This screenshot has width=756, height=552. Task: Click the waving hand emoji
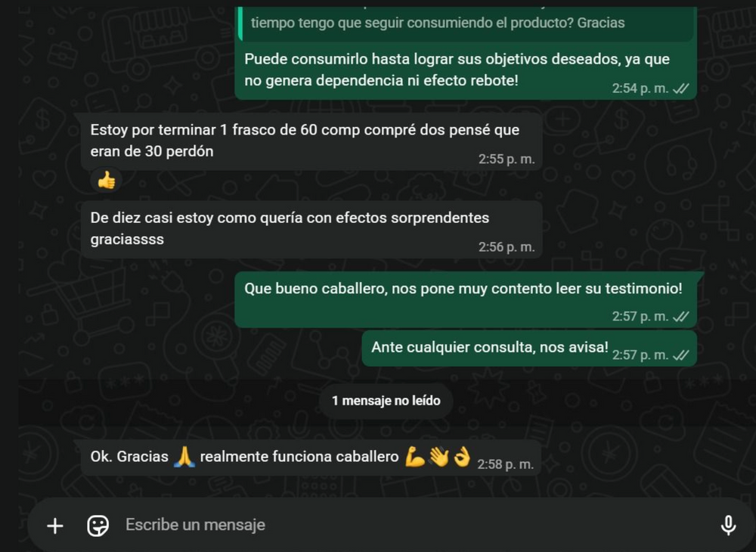click(438, 457)
